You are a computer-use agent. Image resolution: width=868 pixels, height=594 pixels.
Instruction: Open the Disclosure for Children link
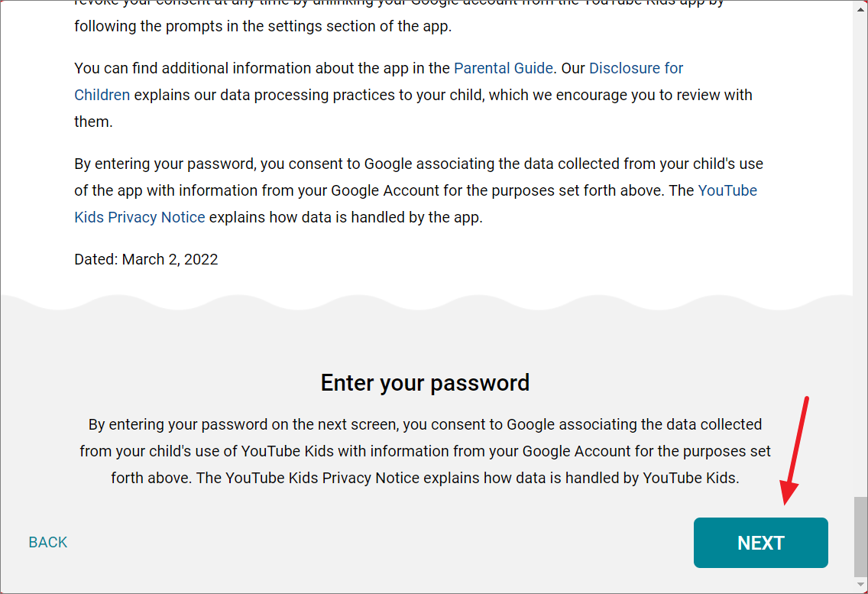coord(636,68)
